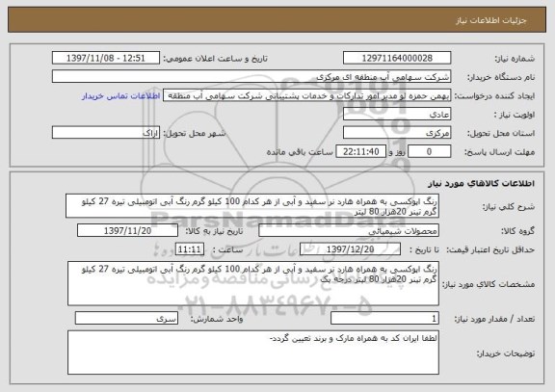The width and height of the screenshot is (555, 392).
Task: Click the delivery province field مرکزی
Action: pos(397,133)
